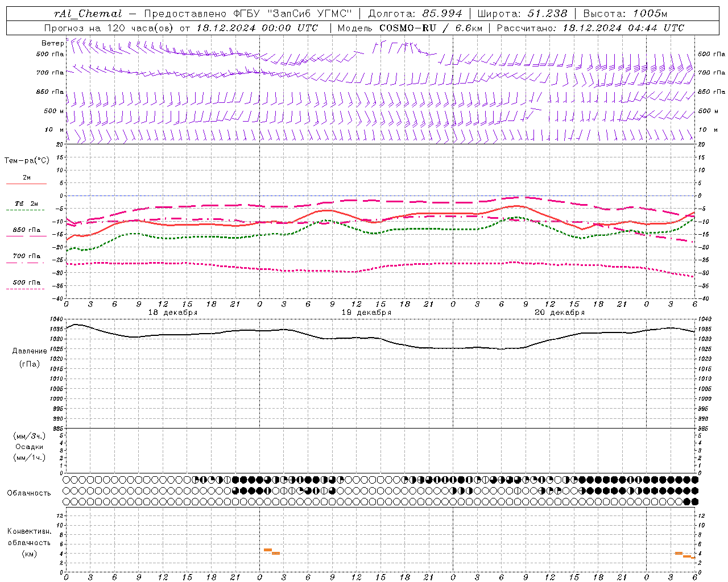Image resolution: width=728 pixels, height=582 pixels.
Task: Click the '1040' value on left pressure axis
Action: (56, 319)
